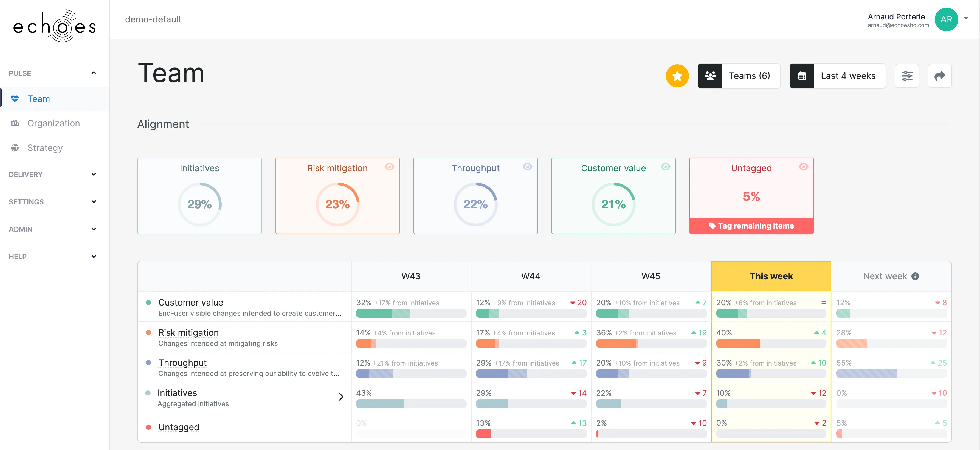Image resolution: width=980 pixels, height=450 pixels.
Task: Open the Last 4 weeks date selector
Action: point(838,76)
